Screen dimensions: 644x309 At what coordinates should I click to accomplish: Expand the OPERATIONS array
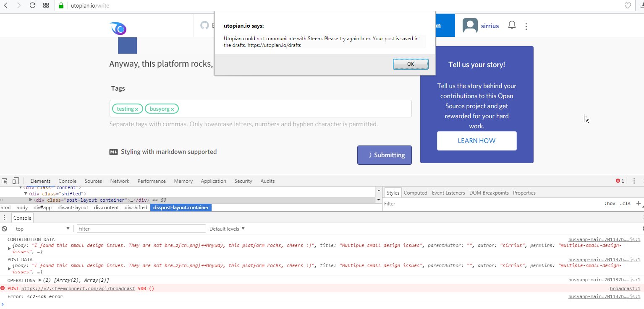40,280
